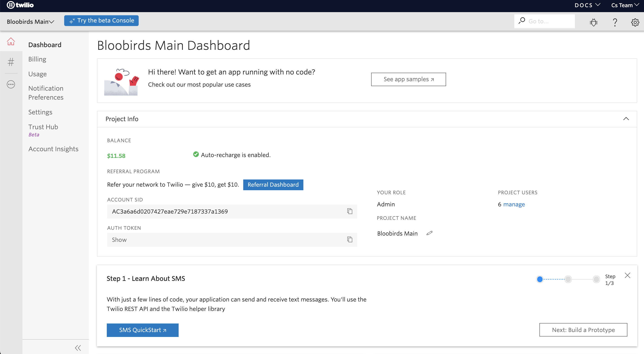
Task: Click the Account SID value field
Action: (x=232, y=211)
